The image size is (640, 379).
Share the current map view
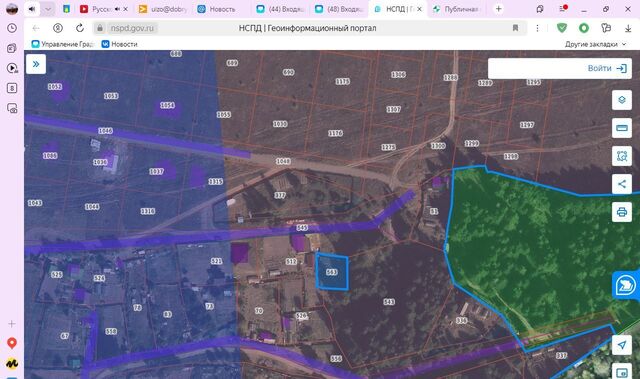pyautogui.click(x=622, y=184)
